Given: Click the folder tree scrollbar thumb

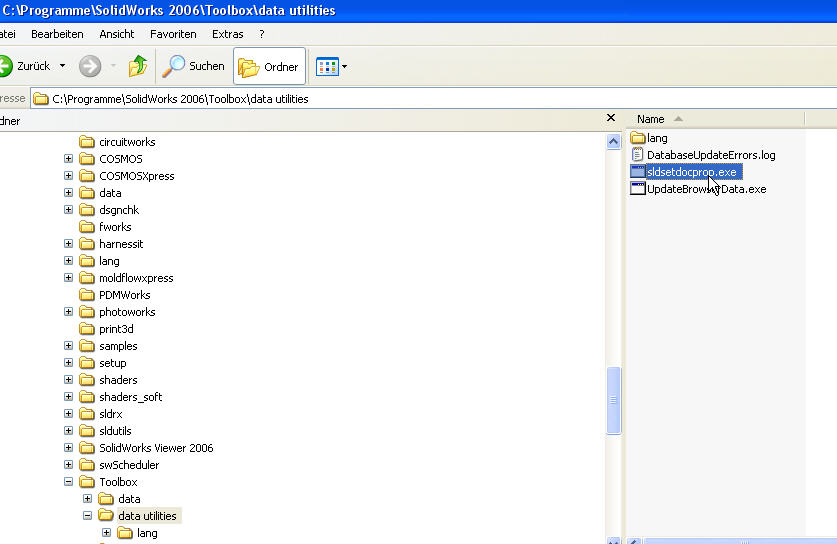Looking at the screenshot, I should tap(613, 400).
